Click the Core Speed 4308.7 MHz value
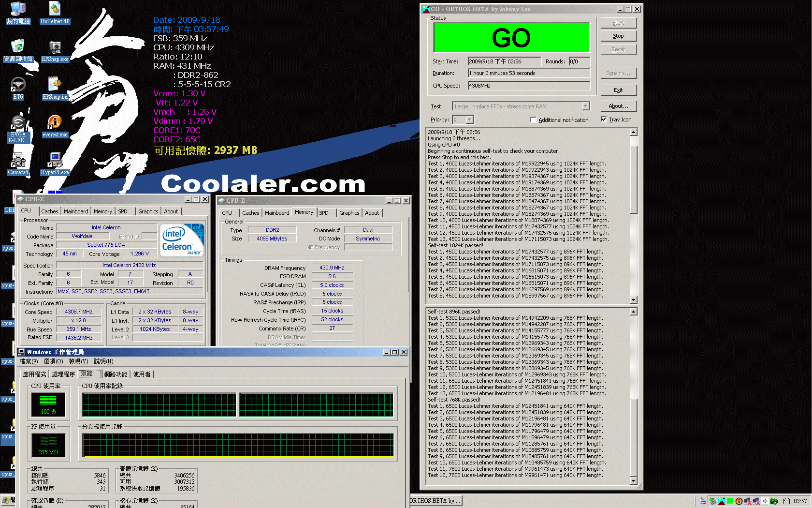The height and width of the screenshot is (508, 812). pos(79,312)
